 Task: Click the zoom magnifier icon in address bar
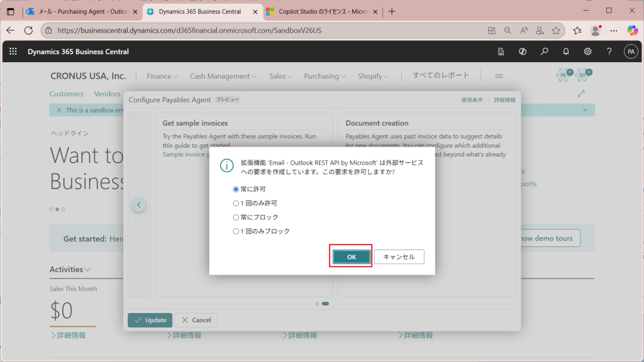click(508, 30)
